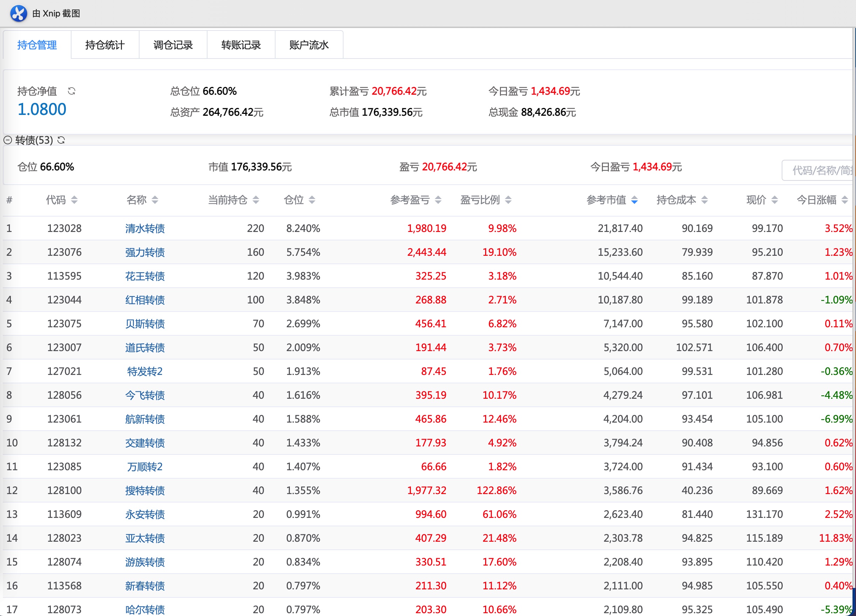Toggle the 持仓成本 sort arrows
Viewport: 856px width, 616px height.
point(704,200)
